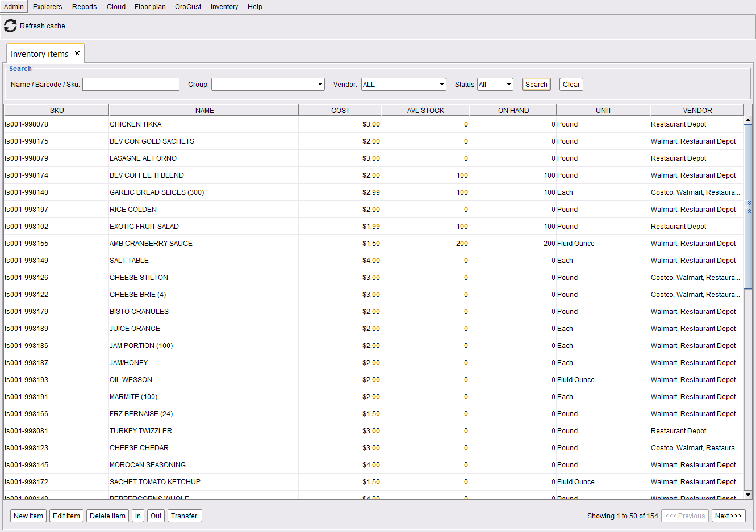Select the EXOTIC FRUIT SALAD item
Image resolution: width=756 pixels, height=532 pixels.
tap(374, 227)
